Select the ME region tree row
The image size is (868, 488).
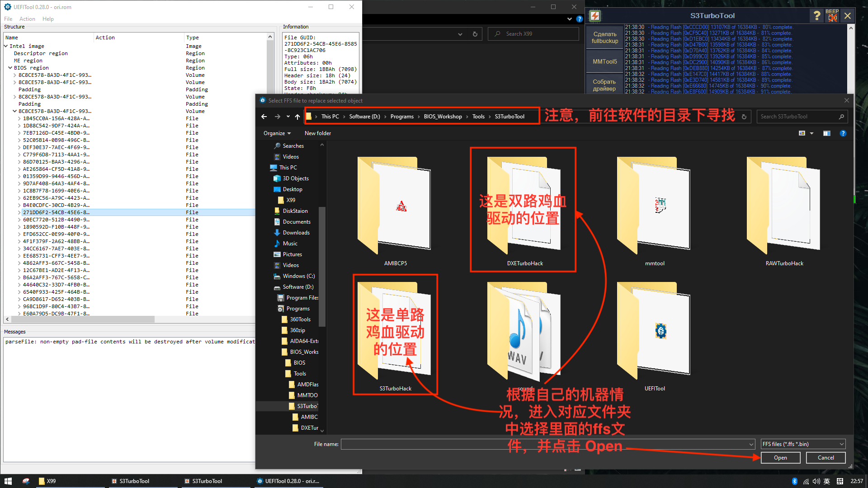point(28,61)
